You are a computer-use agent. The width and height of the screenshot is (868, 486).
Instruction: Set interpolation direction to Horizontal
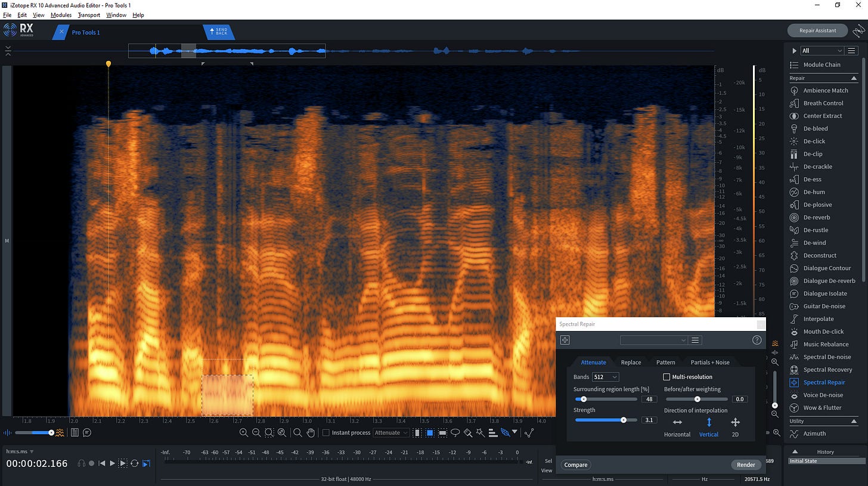tap(677, 423)
